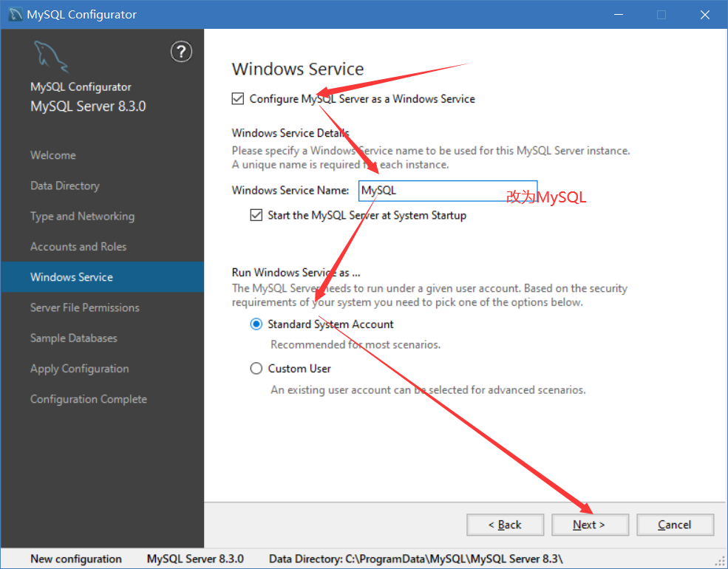Image resolution: width=728 pixels, height=569 pixels.
Task: Open the help question mark icon
Action: [x=181, y=52]
